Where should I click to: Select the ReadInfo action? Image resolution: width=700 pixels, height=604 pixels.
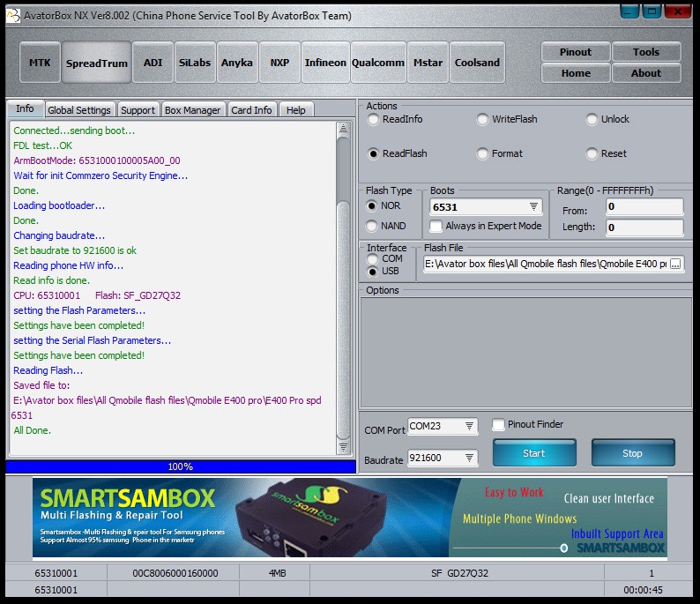tap(396, 119)
